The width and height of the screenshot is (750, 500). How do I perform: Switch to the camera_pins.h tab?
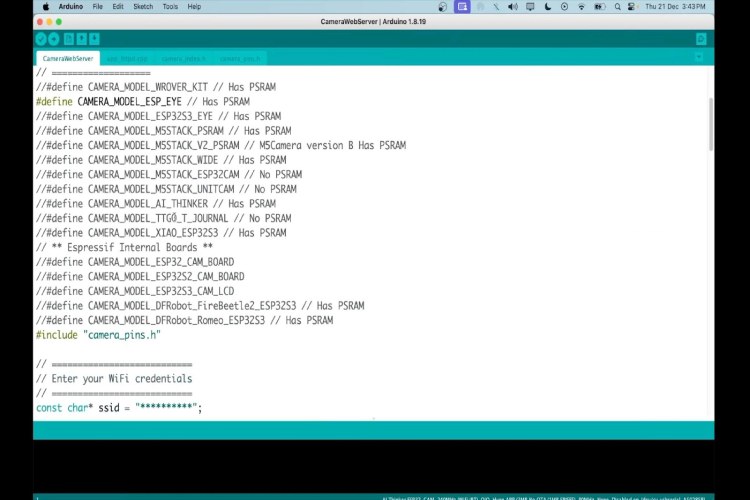pyautogui.click(x=240, y=59)
